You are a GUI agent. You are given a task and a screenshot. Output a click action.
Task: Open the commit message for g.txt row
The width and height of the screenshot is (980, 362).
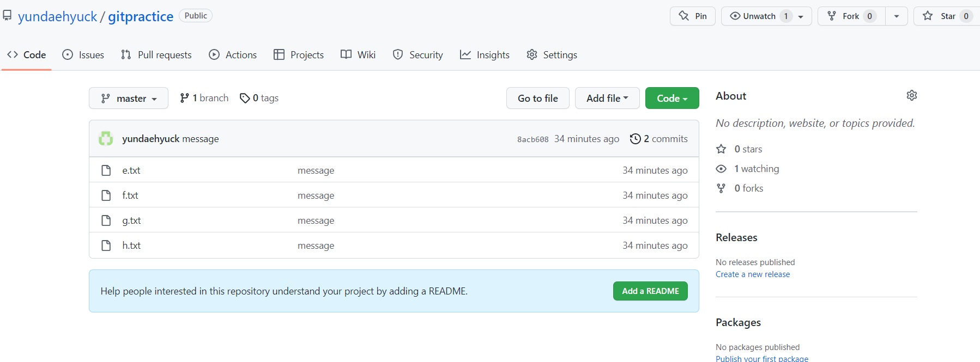tap(316, 220)
